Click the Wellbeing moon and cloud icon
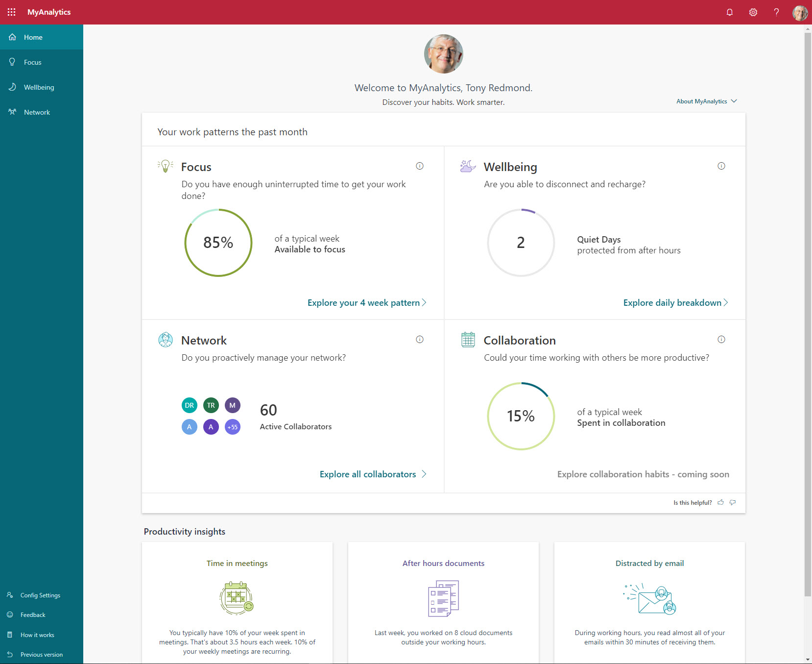 pyautogui.click(x=468, y=166)
